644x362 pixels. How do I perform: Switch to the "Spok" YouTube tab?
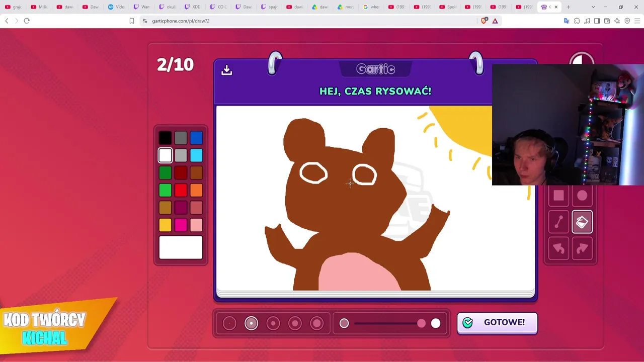(x=449, y=7)
